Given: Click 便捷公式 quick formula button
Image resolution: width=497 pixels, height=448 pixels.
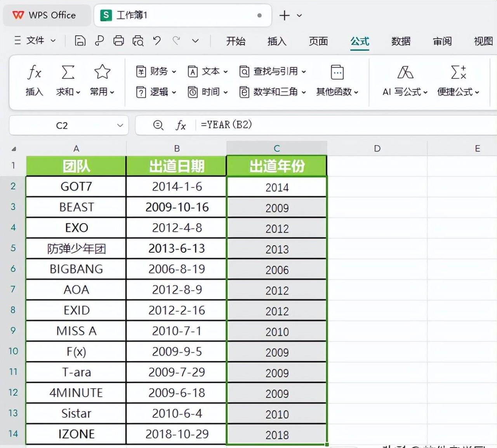Looking at the screenshot, I should click(458, 80).
